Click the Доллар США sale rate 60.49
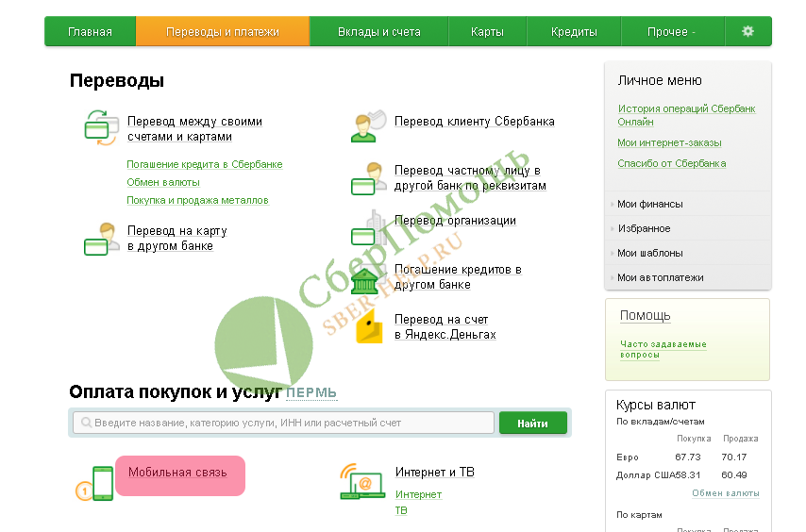The image size is (806, 532). [x=734, y=475]
